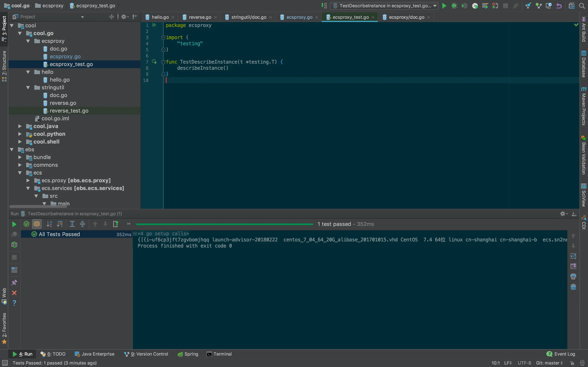Switch to the ecsproxy.go editor tab
The image size is (588, 367).
pos(299,17)
